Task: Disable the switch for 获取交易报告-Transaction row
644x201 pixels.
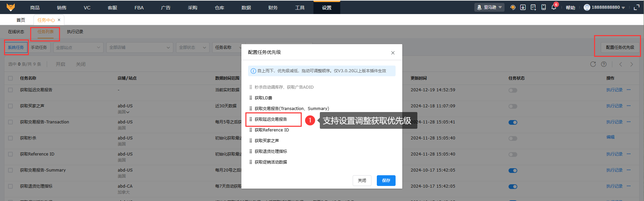Action: (513, 122)
